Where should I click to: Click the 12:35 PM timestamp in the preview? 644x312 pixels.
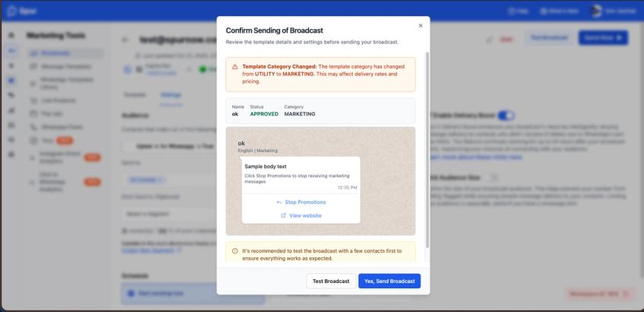347,188
